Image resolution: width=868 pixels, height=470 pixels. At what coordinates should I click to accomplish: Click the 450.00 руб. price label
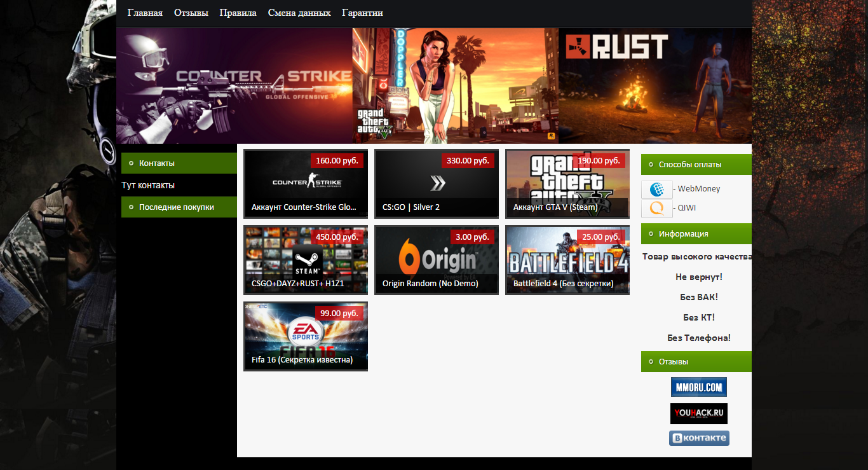pos(337,237)
